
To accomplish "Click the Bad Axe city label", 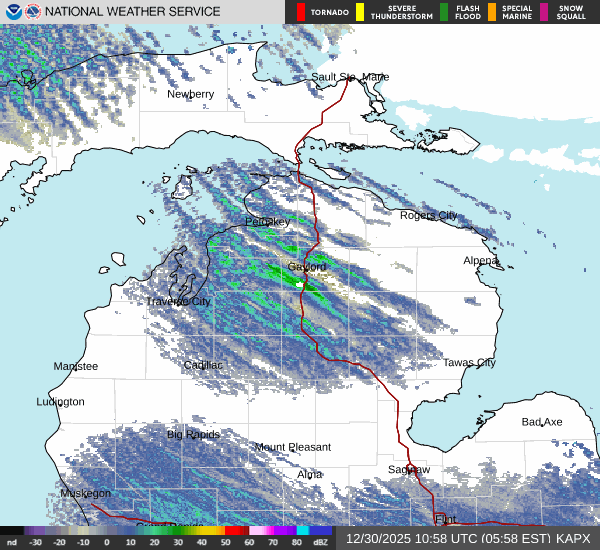I will click(x=541, y=422).
